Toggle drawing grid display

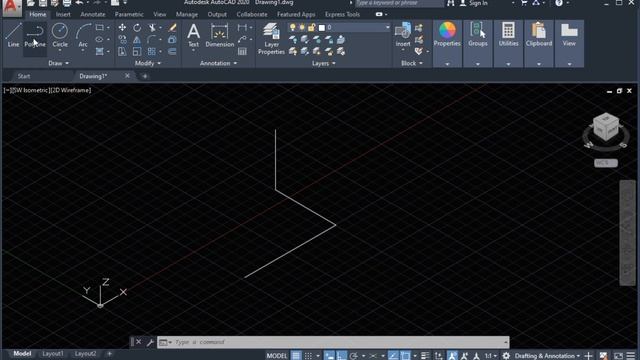[x=296, y=356]
